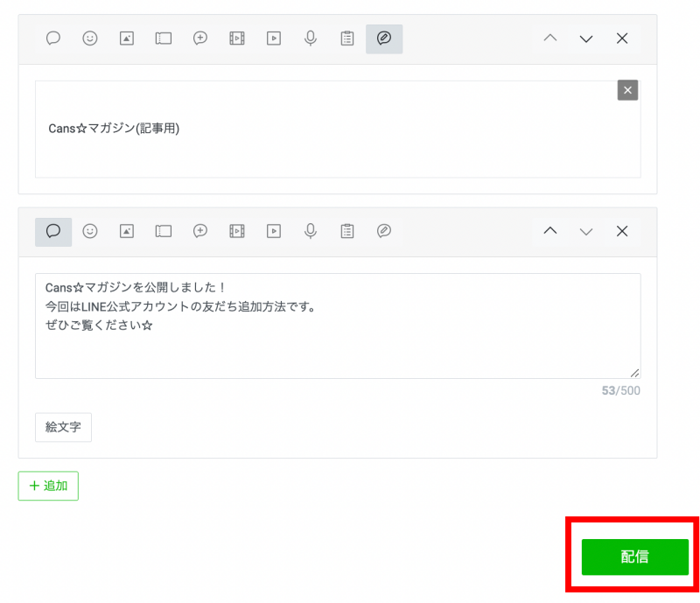Select microphone voice icon in first message block

tap(310, 39)
